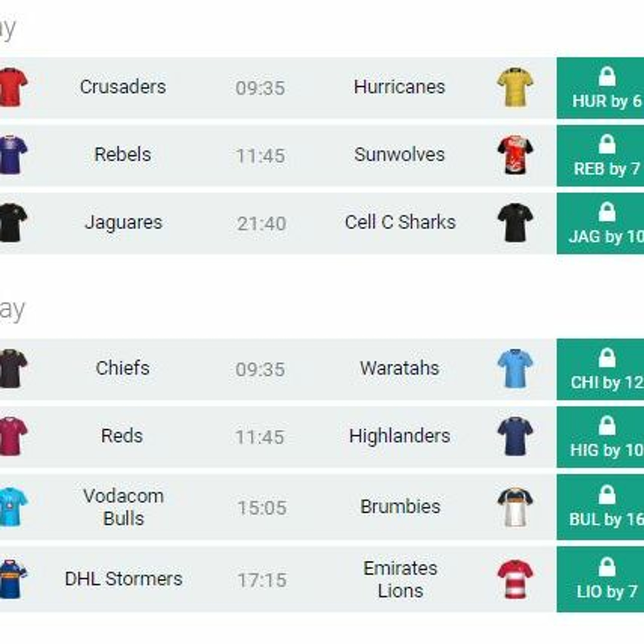Click the white Brumbies jersey icon

coord(515,507)
